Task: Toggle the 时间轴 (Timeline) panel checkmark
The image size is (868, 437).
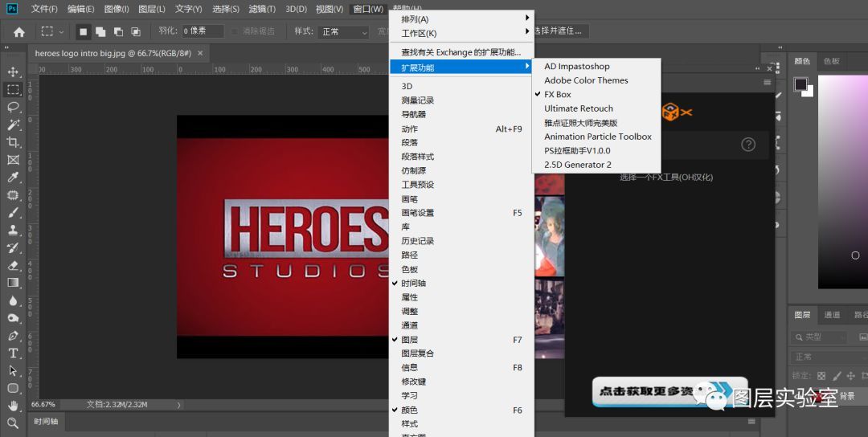Action: 413,284
